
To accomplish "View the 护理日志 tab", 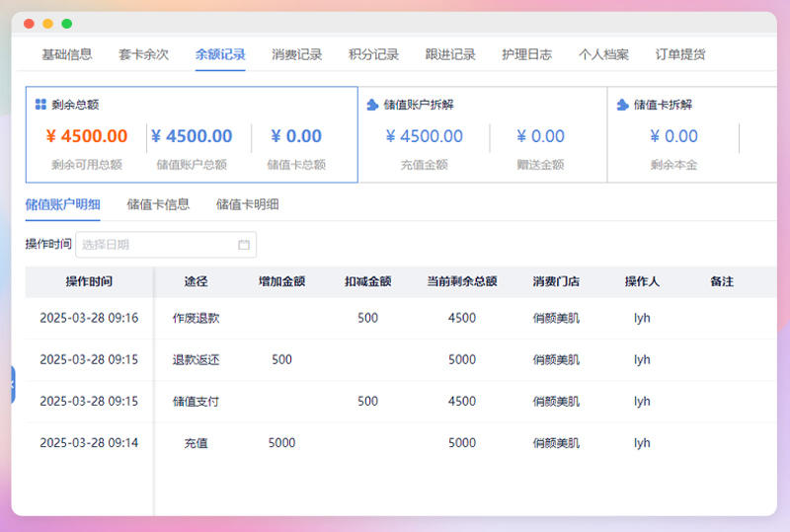I will point(526,54).
